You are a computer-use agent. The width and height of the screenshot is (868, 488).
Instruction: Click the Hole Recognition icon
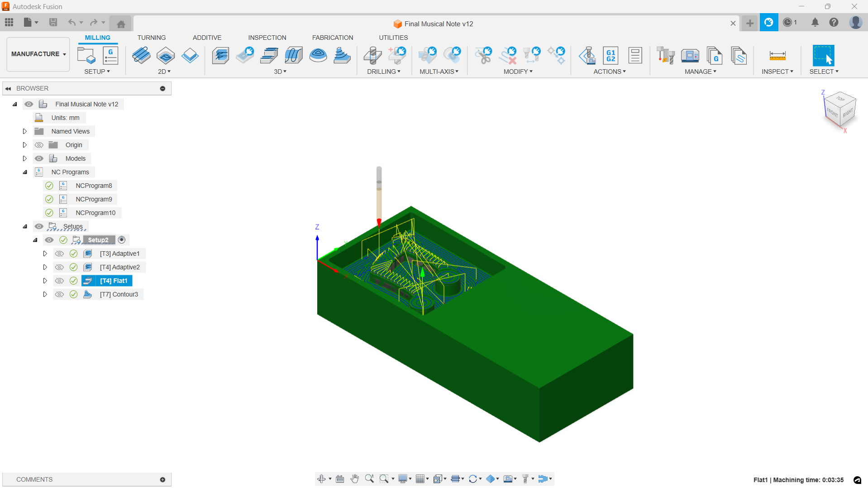[x=397, y=55]
